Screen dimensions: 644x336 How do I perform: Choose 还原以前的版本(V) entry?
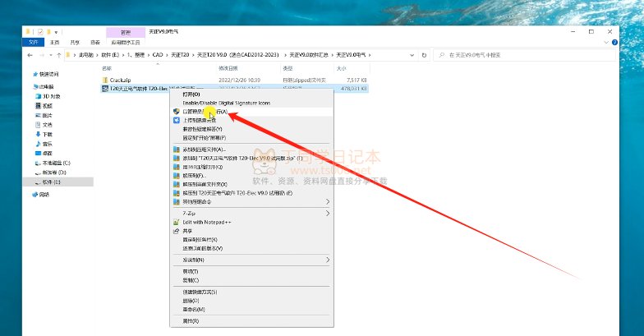202,248
